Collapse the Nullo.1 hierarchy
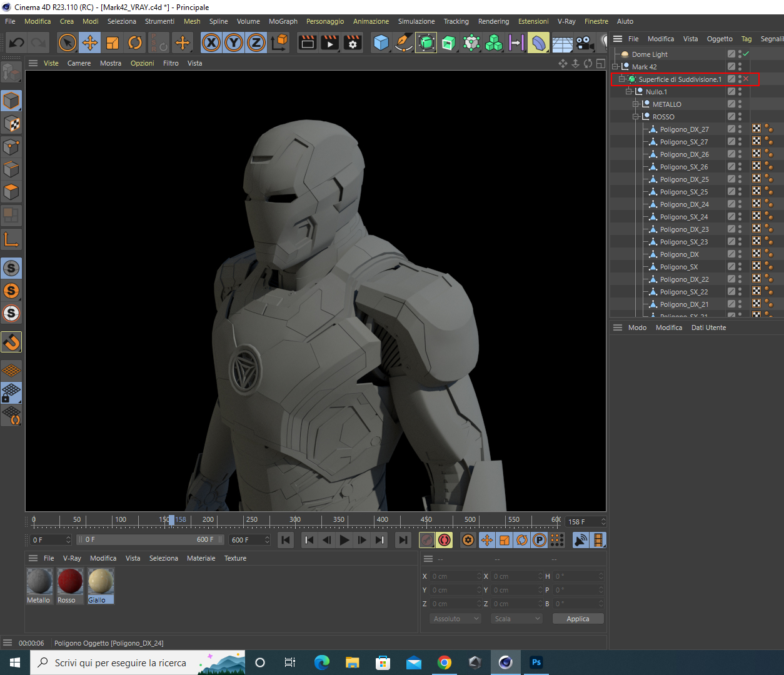This screenshot has width=784, height=675. (x=629, y=92)
